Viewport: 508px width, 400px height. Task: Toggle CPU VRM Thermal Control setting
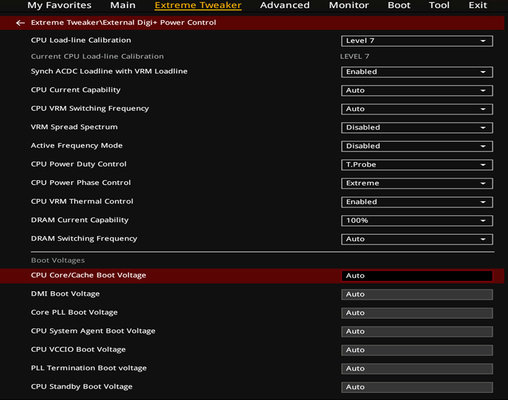tap(417, 202)
